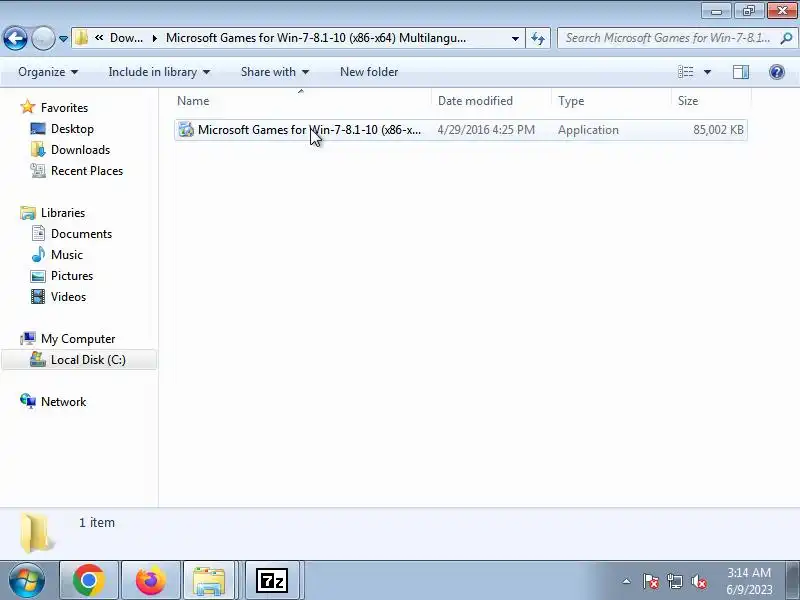This screenshot has width=800, height=600.
Task: Select Network in navigation pane
Action: 63,402
